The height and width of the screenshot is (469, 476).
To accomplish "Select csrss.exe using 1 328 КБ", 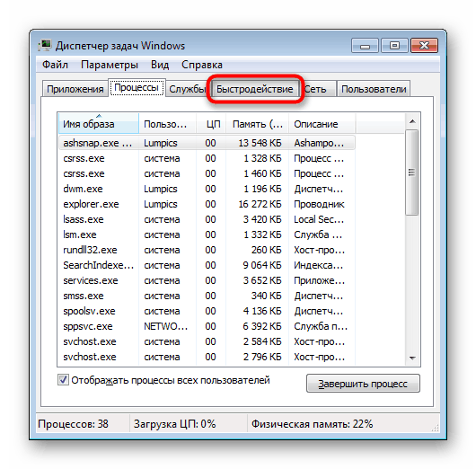I will pos(207,158).
